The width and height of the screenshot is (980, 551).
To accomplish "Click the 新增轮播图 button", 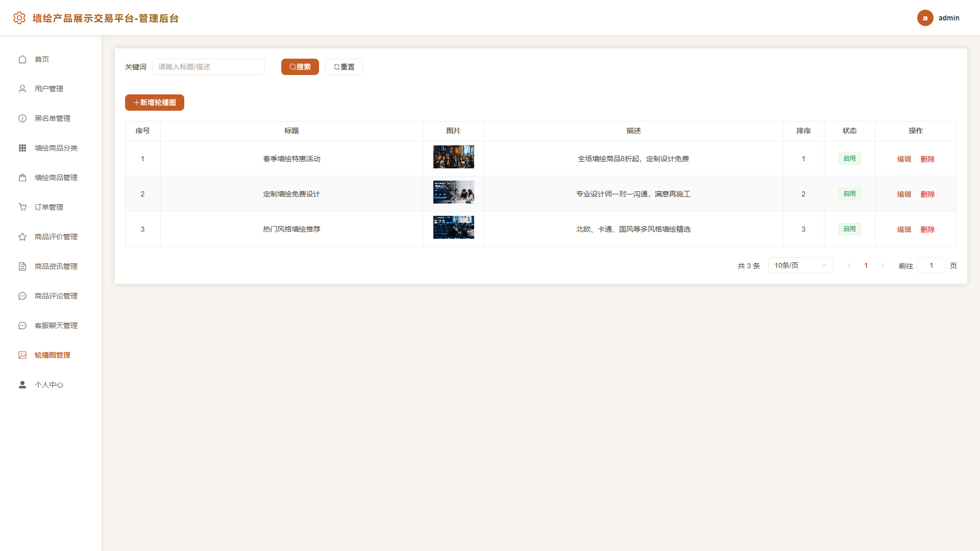I will pyautogui.click(x=155, y=103).
